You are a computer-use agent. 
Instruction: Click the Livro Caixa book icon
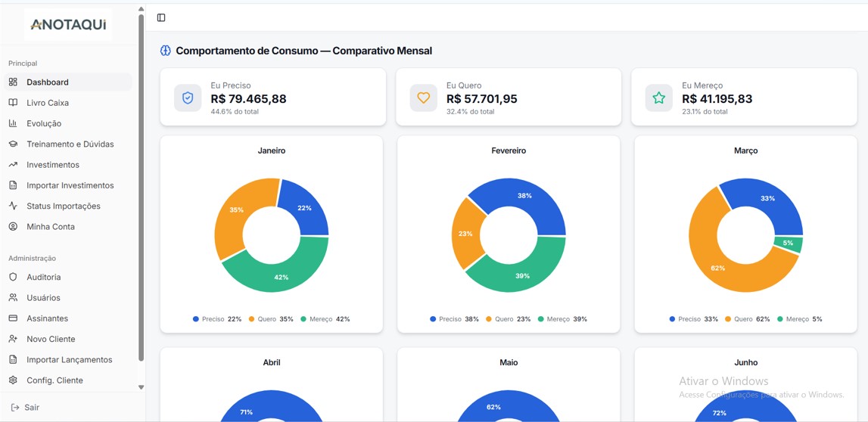pos(14,103)
